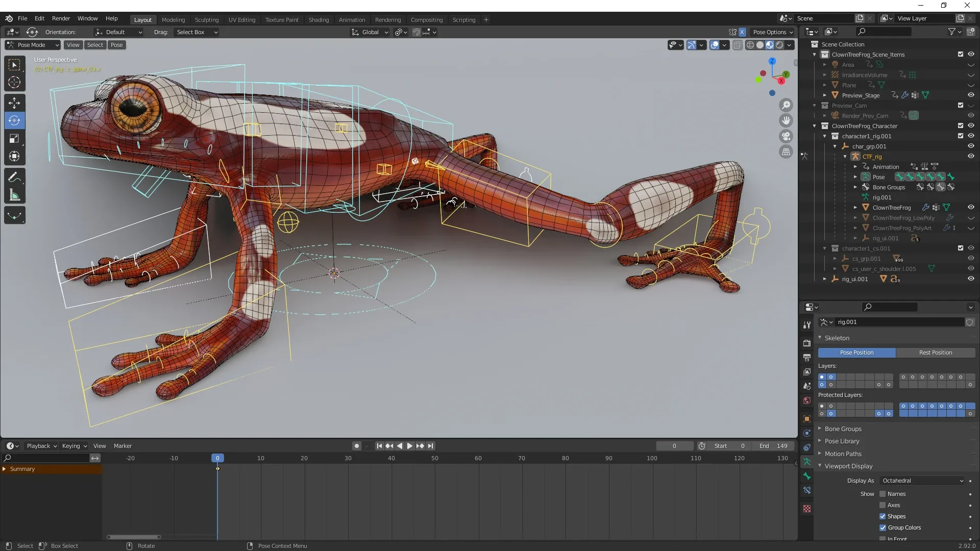
Task: Switch to wireframe viewport shading
Action: [750, 45]
